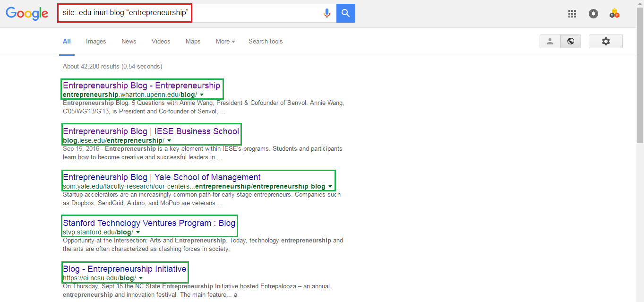Open the account profile avatar
This screenshot has width=644, height=302.
pos(615,14)
